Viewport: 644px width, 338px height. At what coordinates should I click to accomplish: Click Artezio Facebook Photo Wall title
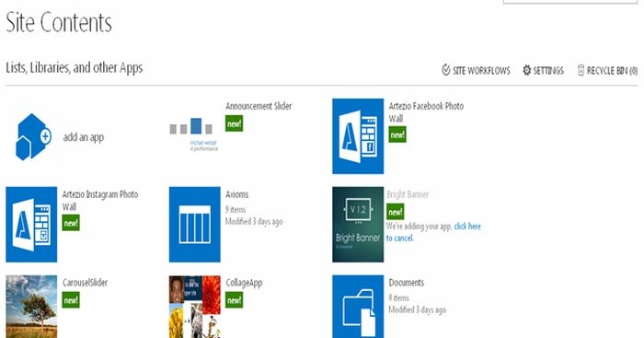(426, 112)
